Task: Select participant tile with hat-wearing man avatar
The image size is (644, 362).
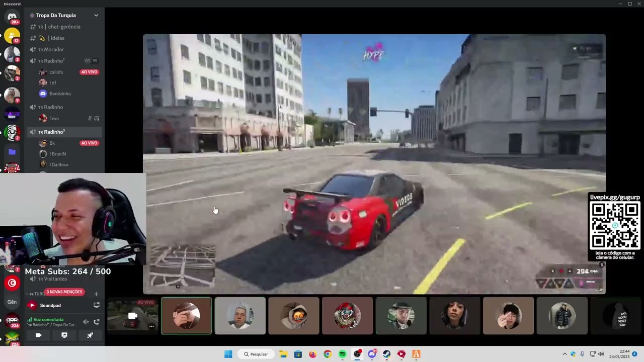Action: pos(401,316)
